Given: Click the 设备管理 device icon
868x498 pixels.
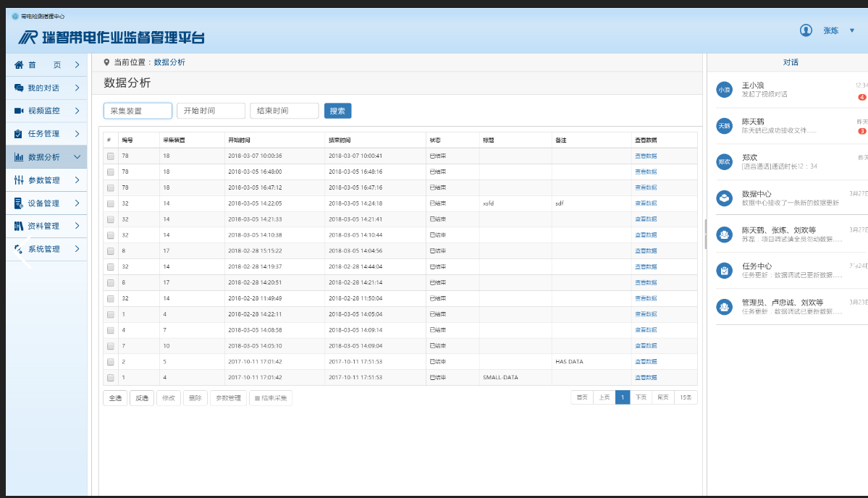Looking at the screenshot, I should (x=19, y=203).
